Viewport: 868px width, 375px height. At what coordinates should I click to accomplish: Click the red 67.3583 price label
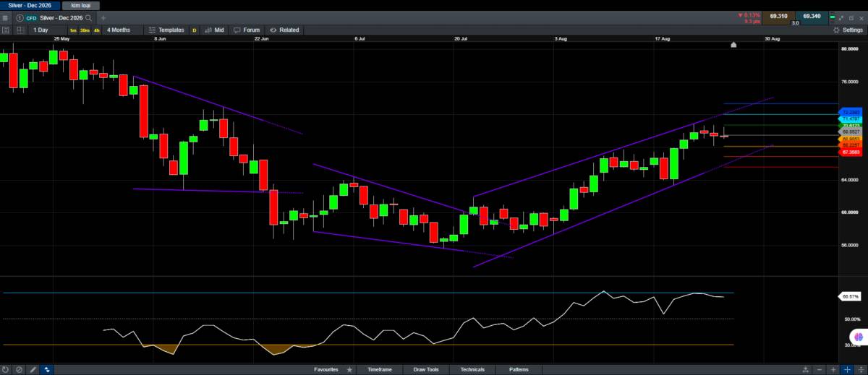[850, 152]
